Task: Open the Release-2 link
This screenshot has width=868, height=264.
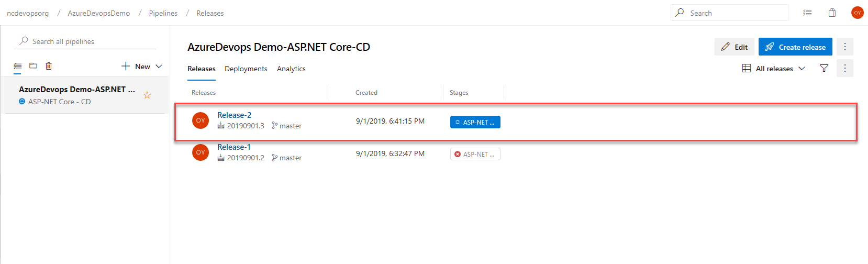Action: 234,115
